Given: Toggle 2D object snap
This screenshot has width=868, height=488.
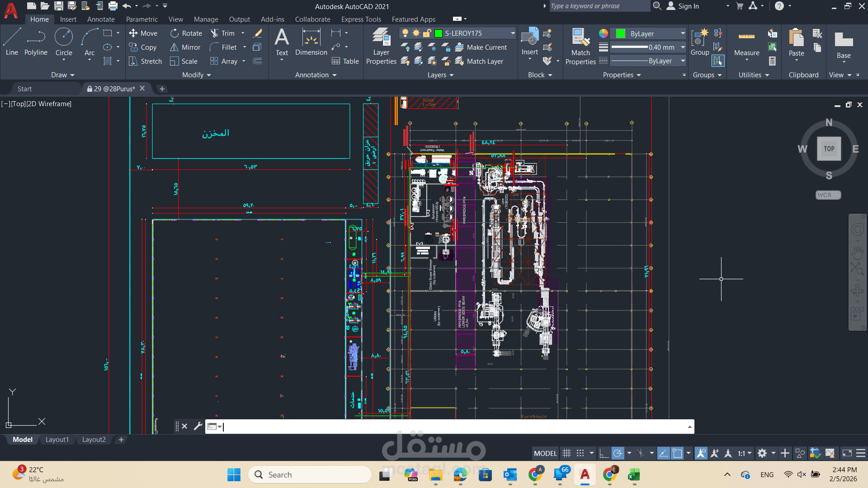Looking at the screenshot, I should (677, 453).
